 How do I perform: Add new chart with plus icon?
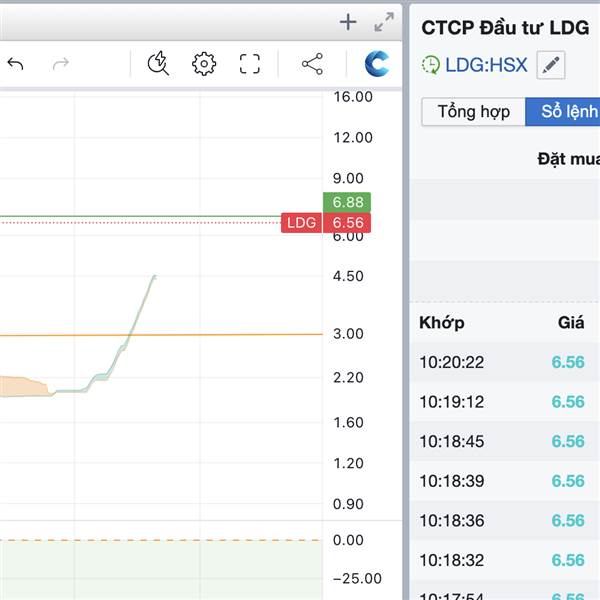point(348,22)
